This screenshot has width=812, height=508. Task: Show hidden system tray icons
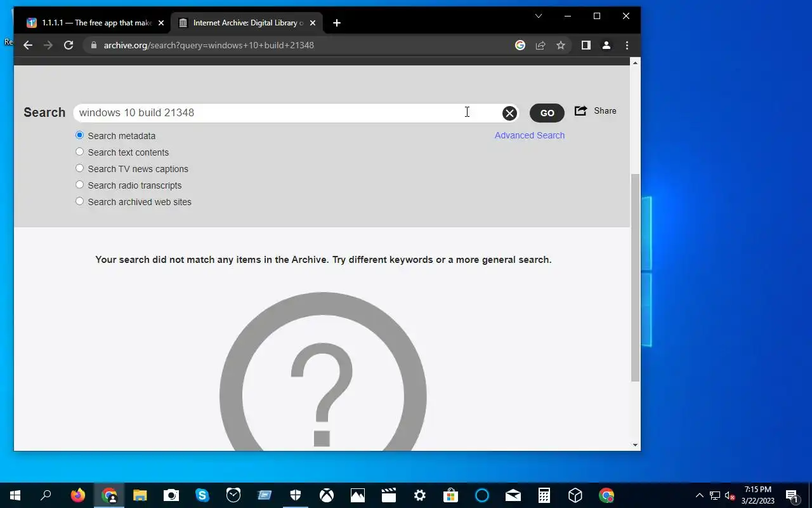700,495
